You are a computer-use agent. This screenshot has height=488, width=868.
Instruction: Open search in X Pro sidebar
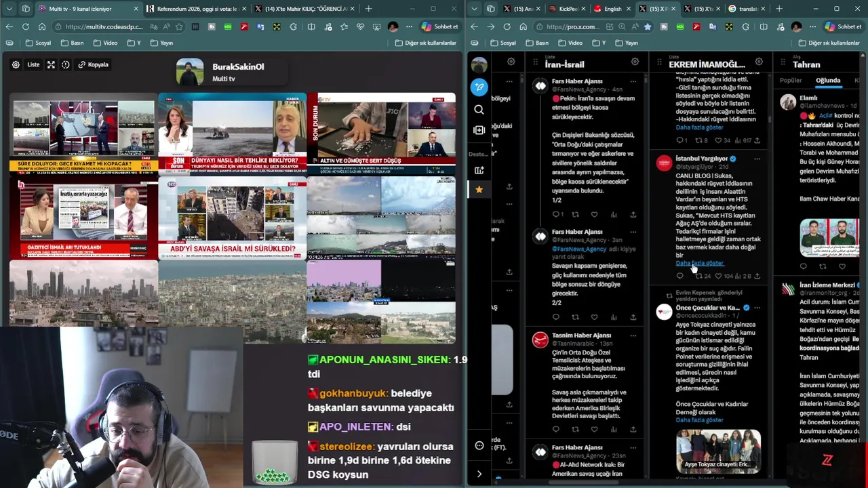pos(479,109)
